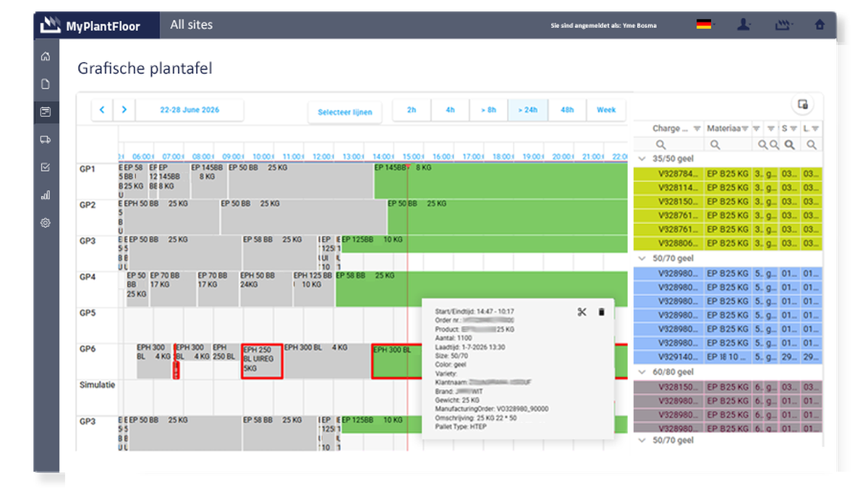Switch timeline to Week view
Image resolution: width=868 pixels, height=488 pixels.
606,110
